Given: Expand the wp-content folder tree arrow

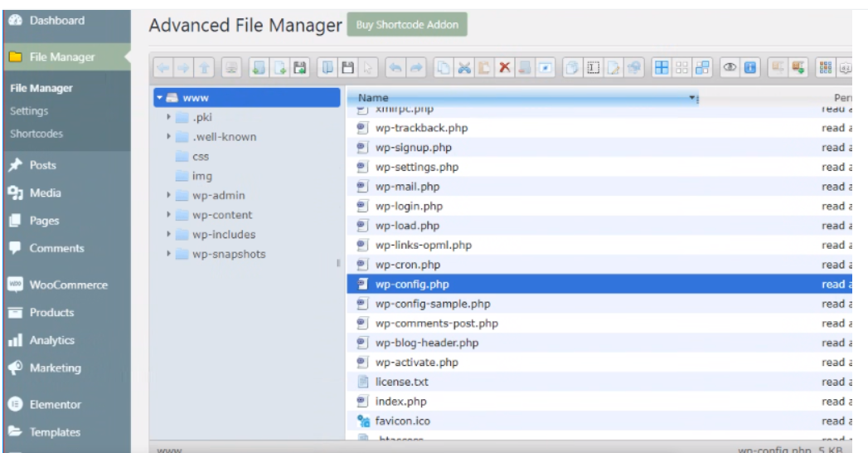Looking at the screenshot, I should click(169, 215).
